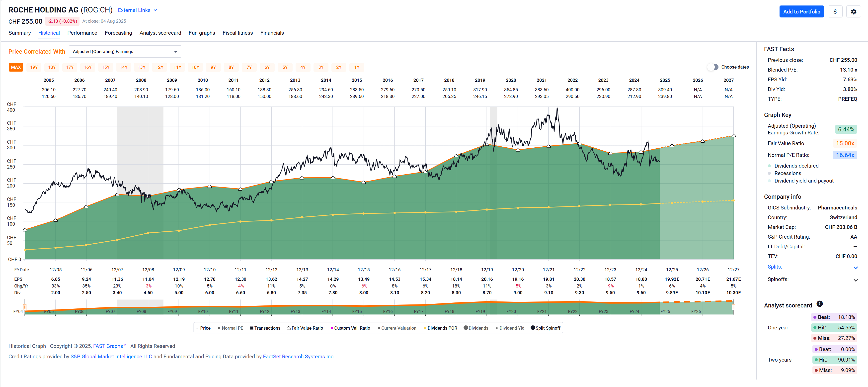Click FY20 in the mini timeline
The height and width of the screenshot is (387, 868).
(x=511, y=311)
